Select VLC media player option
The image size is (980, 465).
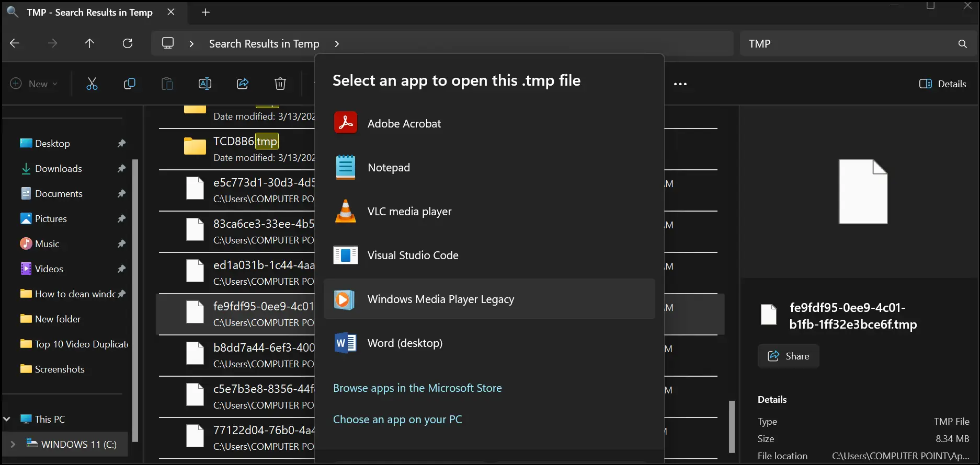pos(489,211)
